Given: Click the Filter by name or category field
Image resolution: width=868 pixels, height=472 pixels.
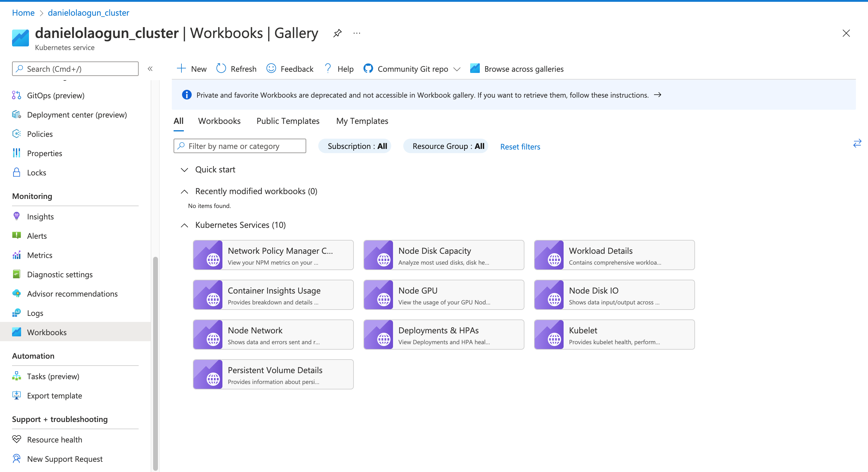Looking at the screenshot, I should pos(240,146).
